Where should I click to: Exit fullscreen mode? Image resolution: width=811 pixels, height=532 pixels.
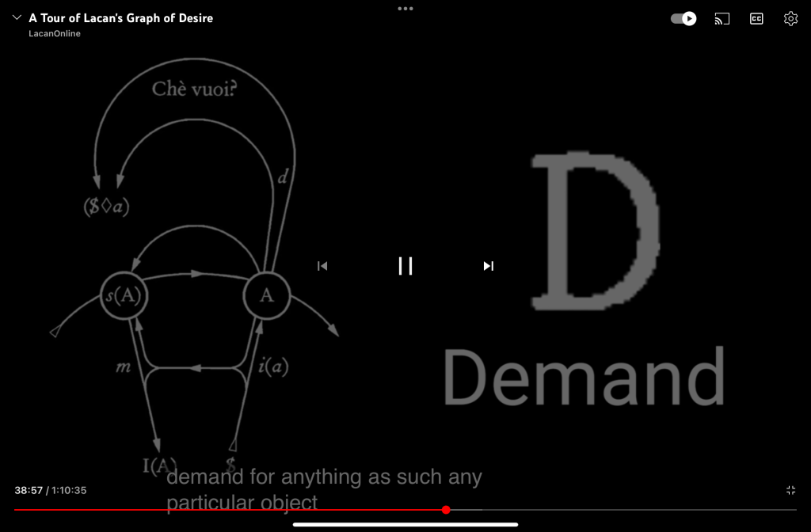click(791, 490)
